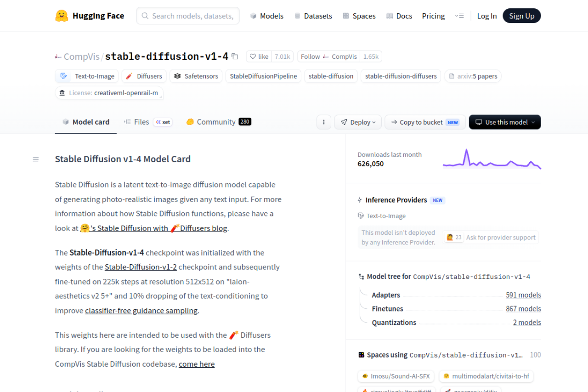Go to the Pricing page
The width and height of the screenshot is (588, 392).
point(434,16)
